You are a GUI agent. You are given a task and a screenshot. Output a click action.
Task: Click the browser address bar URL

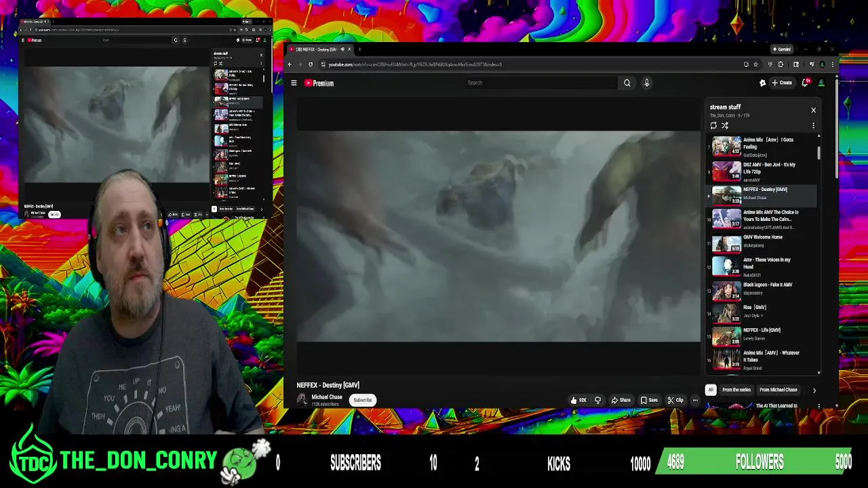(x=415, y=64)
